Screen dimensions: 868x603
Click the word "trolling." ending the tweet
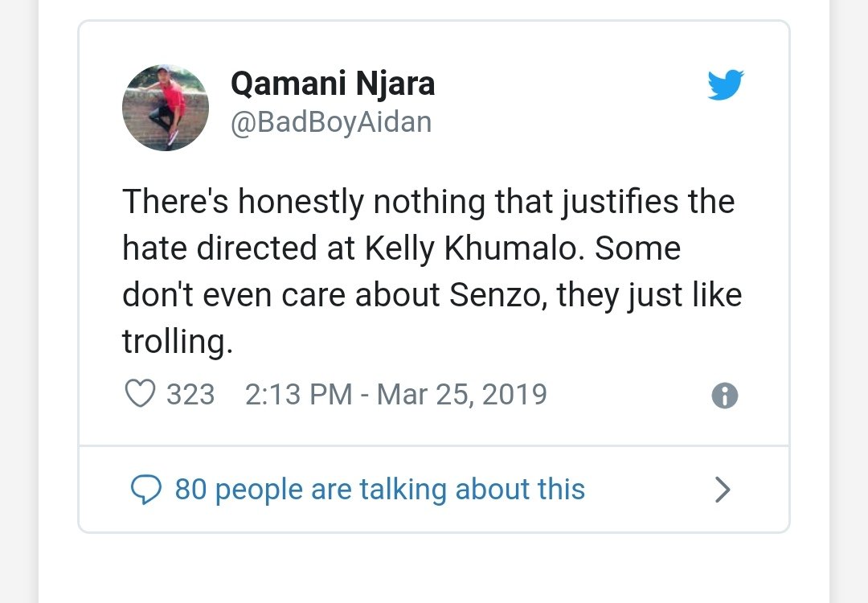click(x=177, y=342)
